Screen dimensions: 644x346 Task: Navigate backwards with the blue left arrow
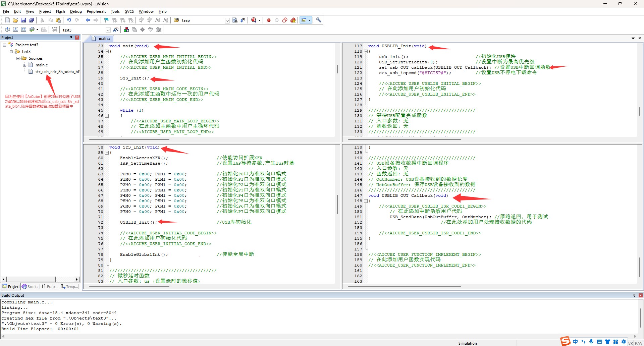88,20
